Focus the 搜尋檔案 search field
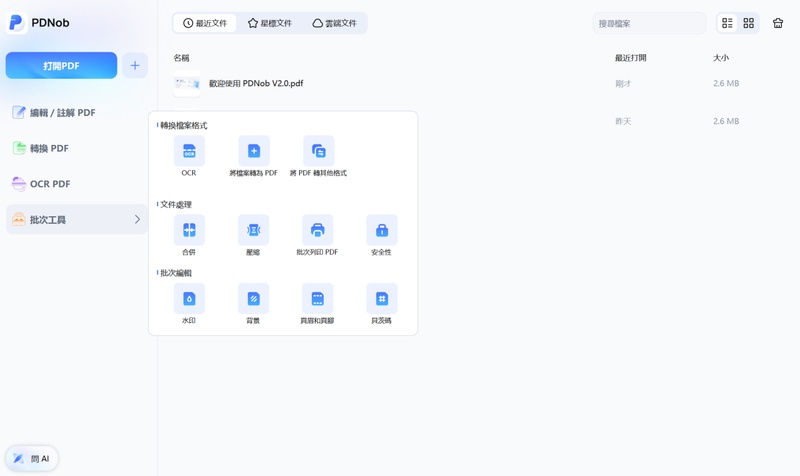This screenshot has width=800, height=476. 649,23
